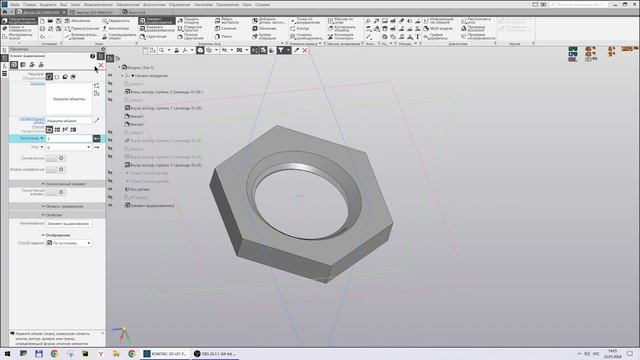The height and width of the screenshot is (360, 640).
Task: Expand the Область применения section header
Action: (57, 206)
